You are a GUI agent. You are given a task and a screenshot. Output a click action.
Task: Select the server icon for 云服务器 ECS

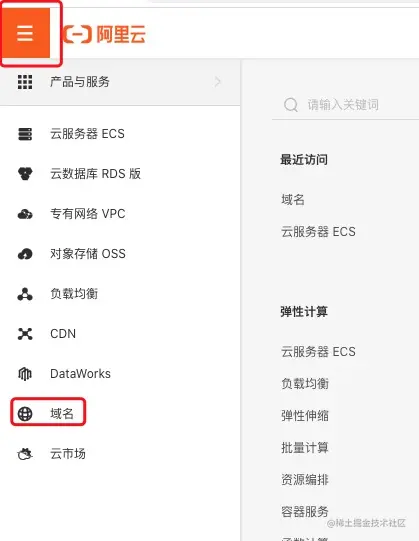(25, 134)
